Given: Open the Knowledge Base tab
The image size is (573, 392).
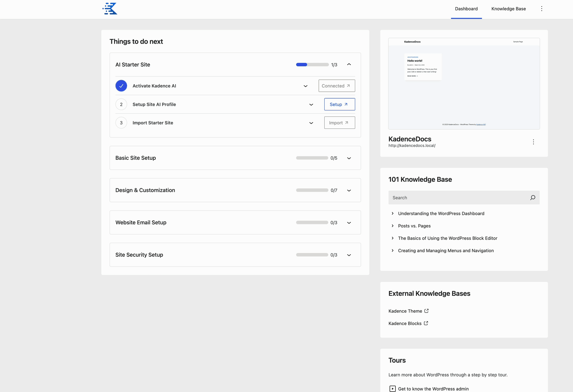Looking at the screenshot, I should pos(508,9).
